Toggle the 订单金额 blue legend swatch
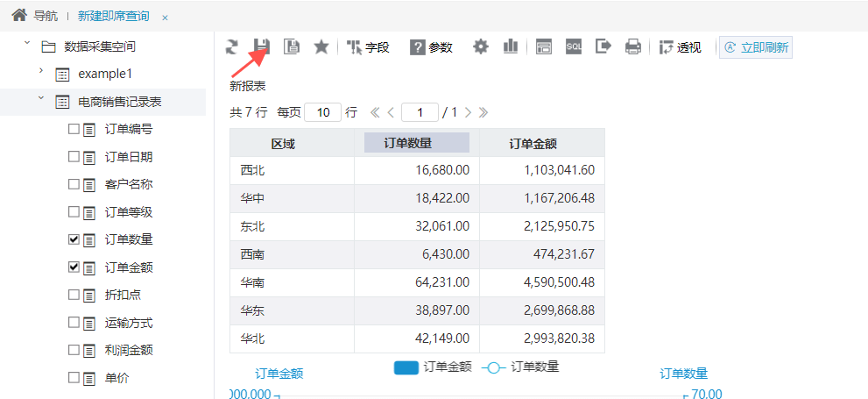 click(x=406, y=367)
